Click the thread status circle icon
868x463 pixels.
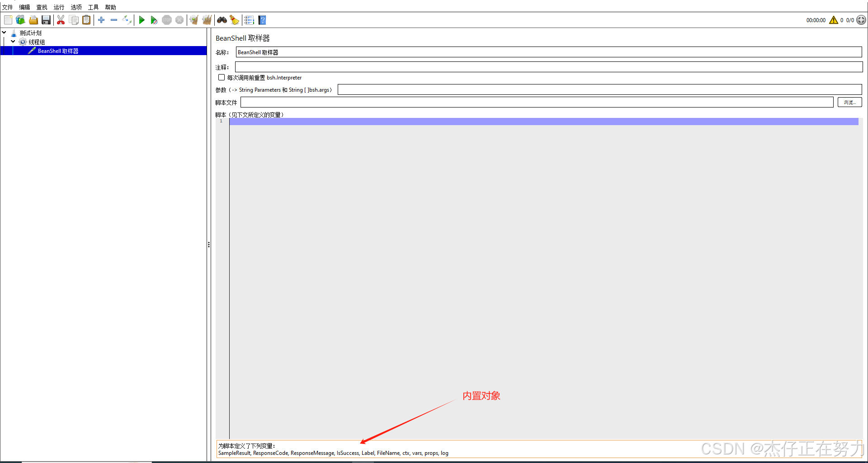861,20
